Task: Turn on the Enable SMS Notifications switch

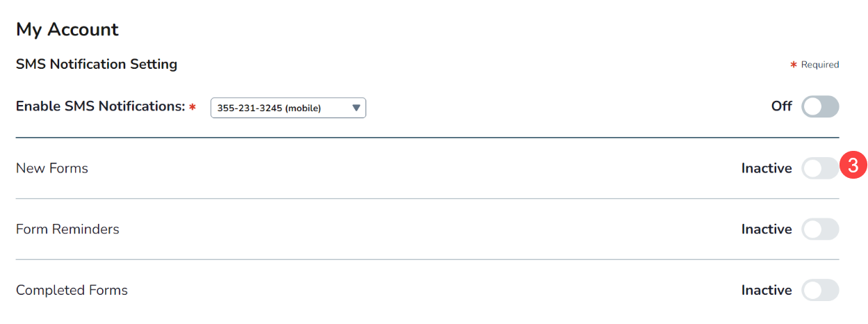Action: 820,107
